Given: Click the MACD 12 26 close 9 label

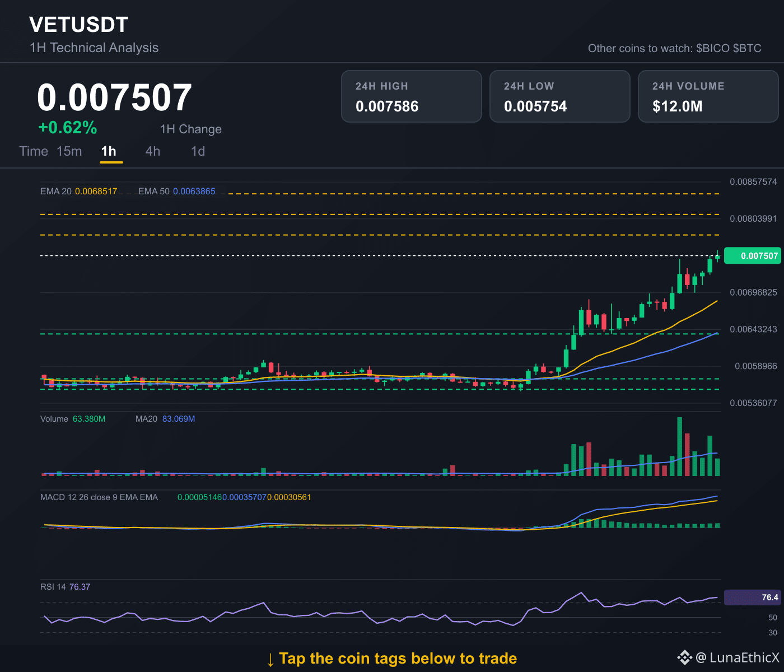Looking at the screenshot, I should click(x=99, y=497).
